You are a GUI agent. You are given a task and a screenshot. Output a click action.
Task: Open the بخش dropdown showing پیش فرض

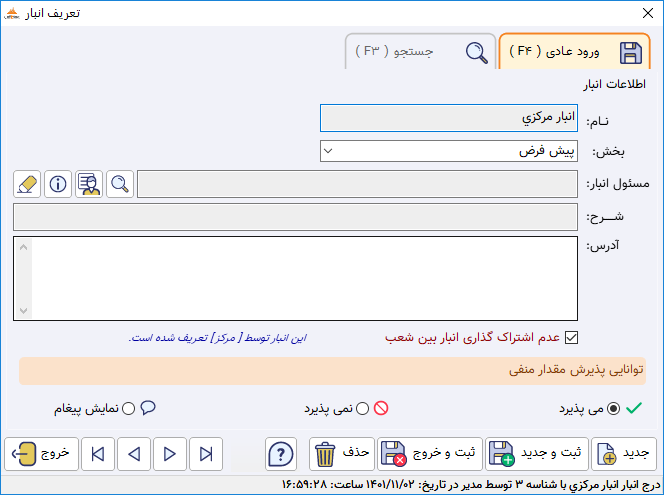point(449,151)
